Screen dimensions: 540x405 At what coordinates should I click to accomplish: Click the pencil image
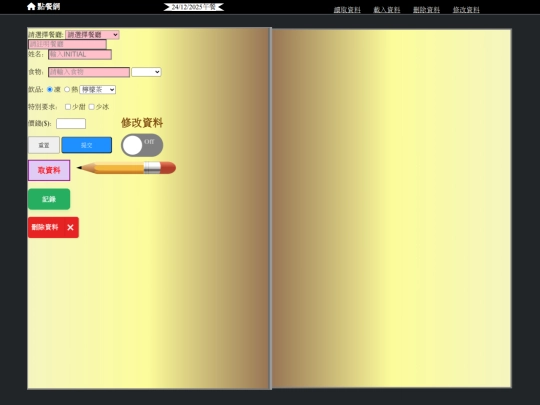click(x=126, y=168)
